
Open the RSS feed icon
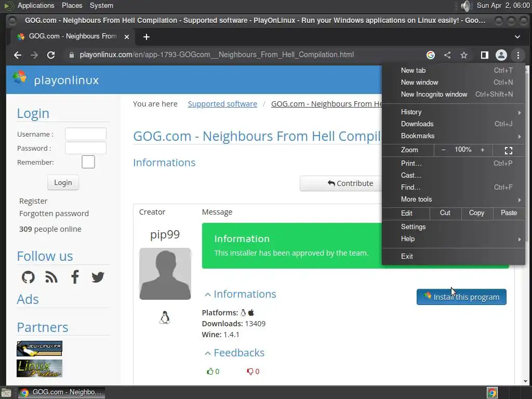coord(51,277)
